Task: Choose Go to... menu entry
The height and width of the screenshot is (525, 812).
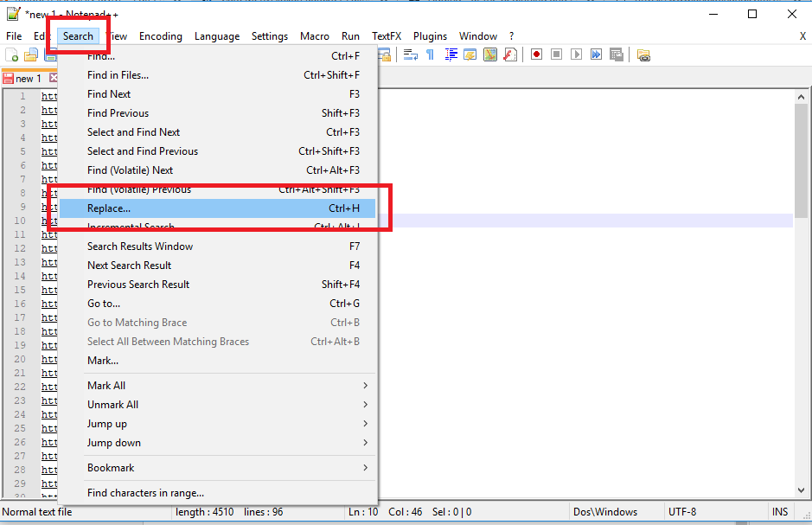Action: (x=218, y=304)
